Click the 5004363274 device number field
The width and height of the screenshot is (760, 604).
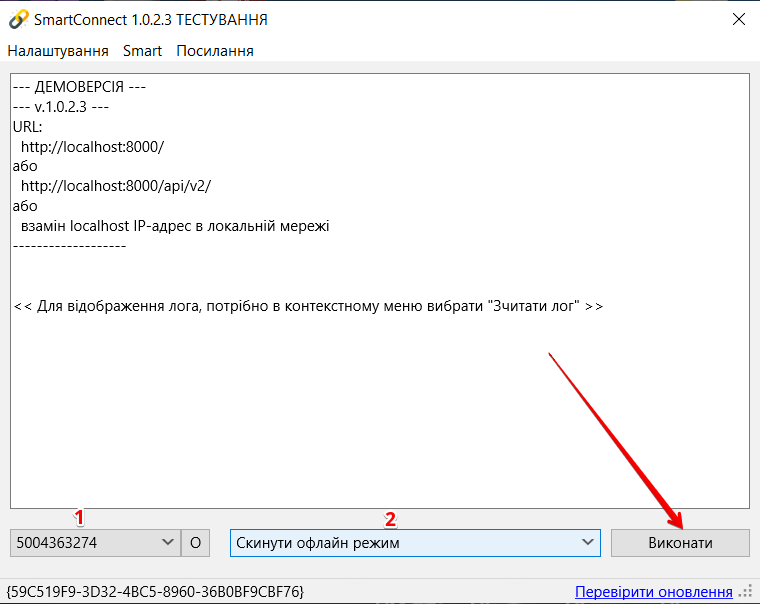(85, 543)
